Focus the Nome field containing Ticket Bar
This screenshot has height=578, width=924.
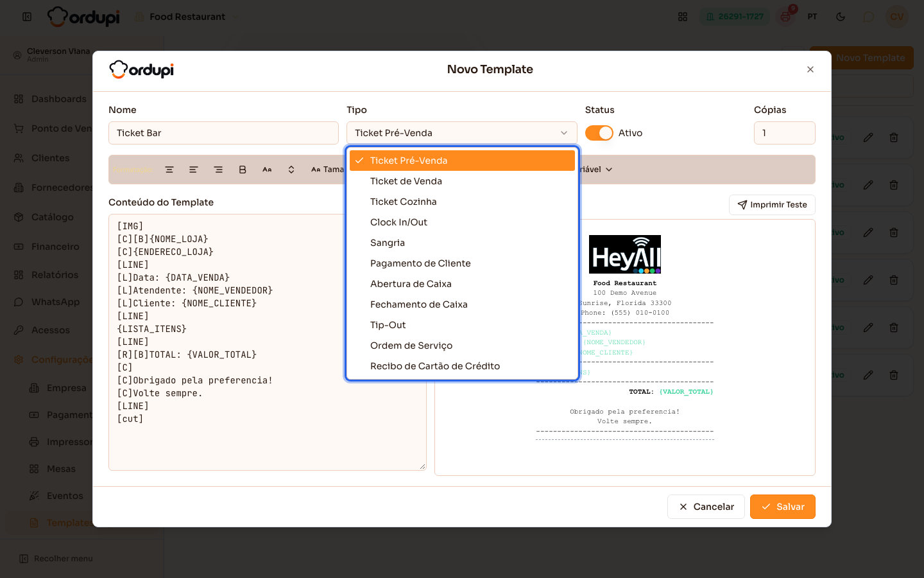223,133
